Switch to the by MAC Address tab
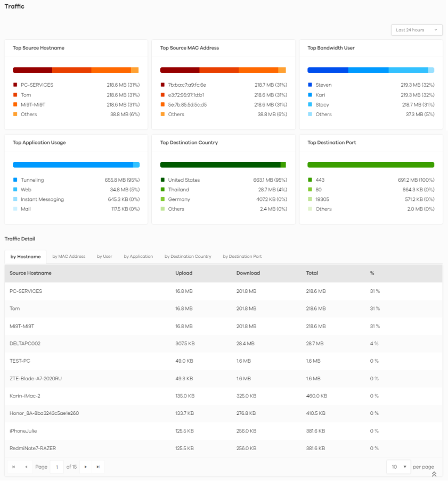Screen dimensions: 448x481 coord(69,256)
